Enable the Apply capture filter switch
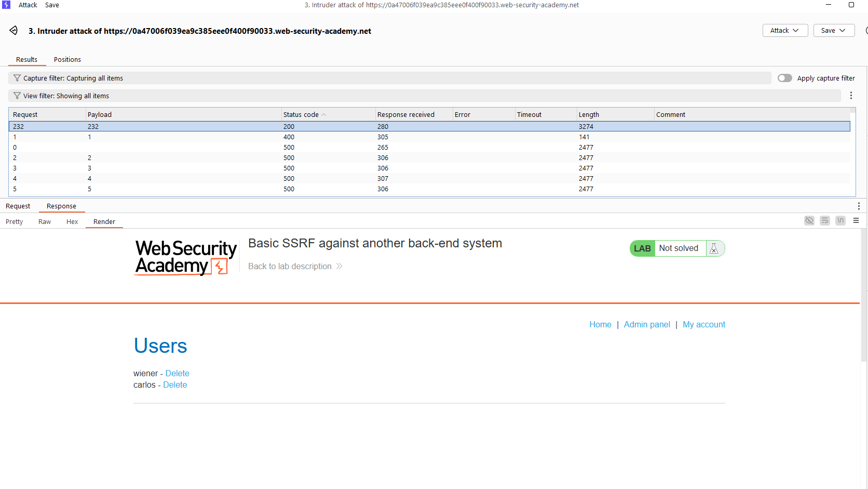The image size is (868, 489). coord(785,78)
